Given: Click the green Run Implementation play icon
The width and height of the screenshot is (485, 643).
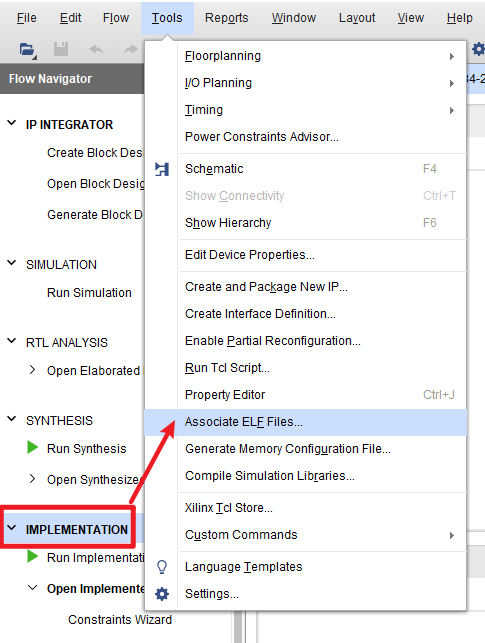Looking at the screenshot, I should 32,556.
